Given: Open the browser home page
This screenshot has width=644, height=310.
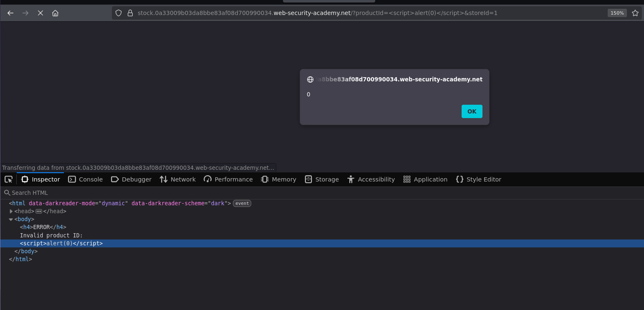Looking at the screenshot, I should [x=55, y=13].
